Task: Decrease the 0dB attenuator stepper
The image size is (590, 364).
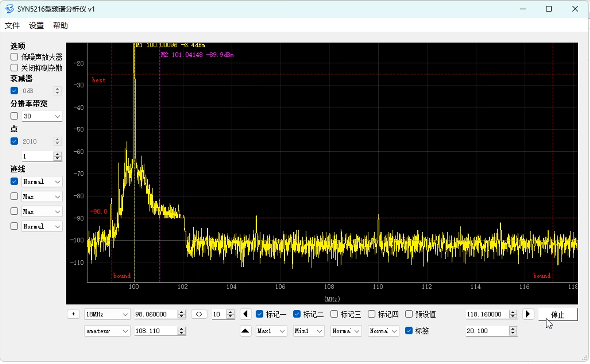Action: click(x=57, y=93)
